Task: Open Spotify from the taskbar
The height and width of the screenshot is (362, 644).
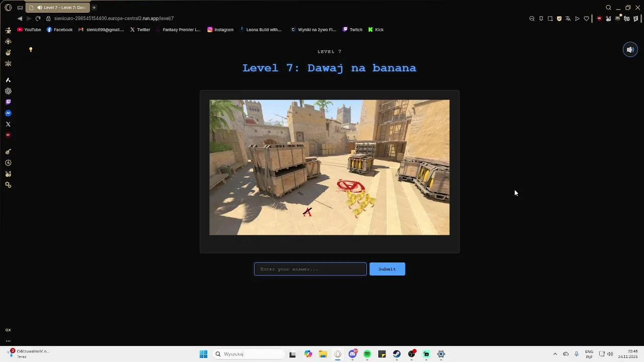Action: [x=367, y=354]
